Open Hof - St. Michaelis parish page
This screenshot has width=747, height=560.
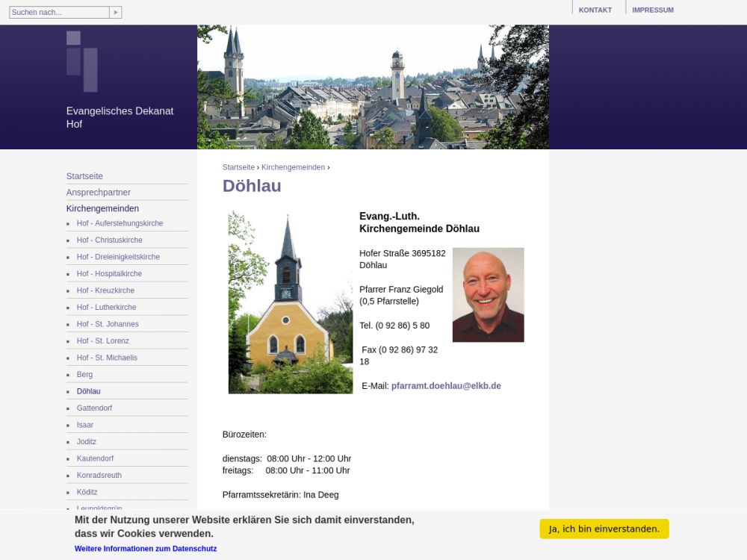pos(107,358)
